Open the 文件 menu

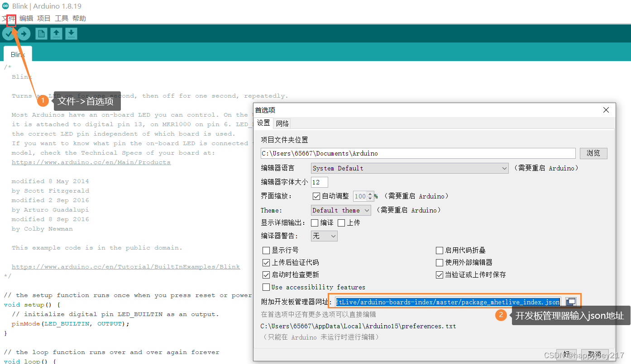coord(9,19)
